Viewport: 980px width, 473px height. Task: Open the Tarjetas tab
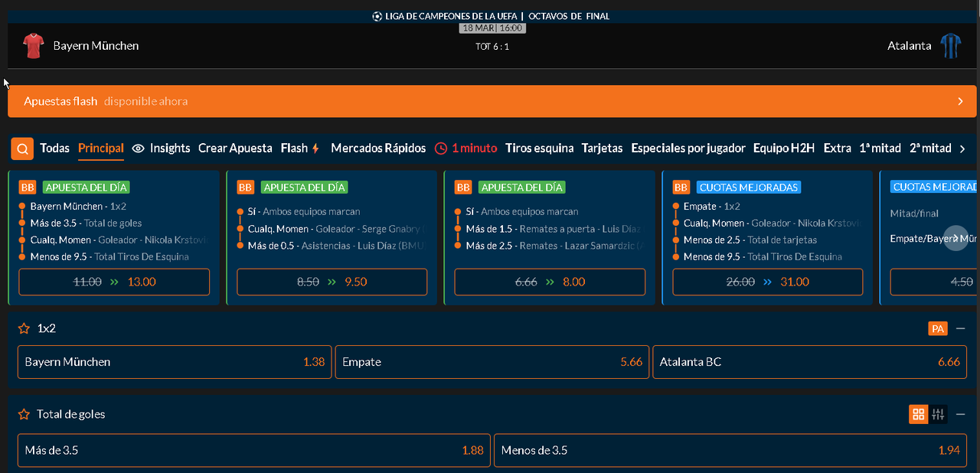coord(603,148)
